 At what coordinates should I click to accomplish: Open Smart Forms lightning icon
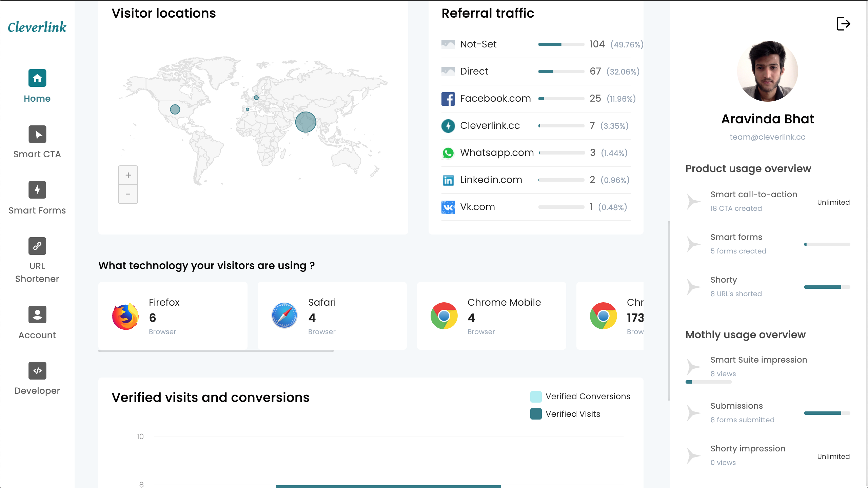[x=37, y=190]
